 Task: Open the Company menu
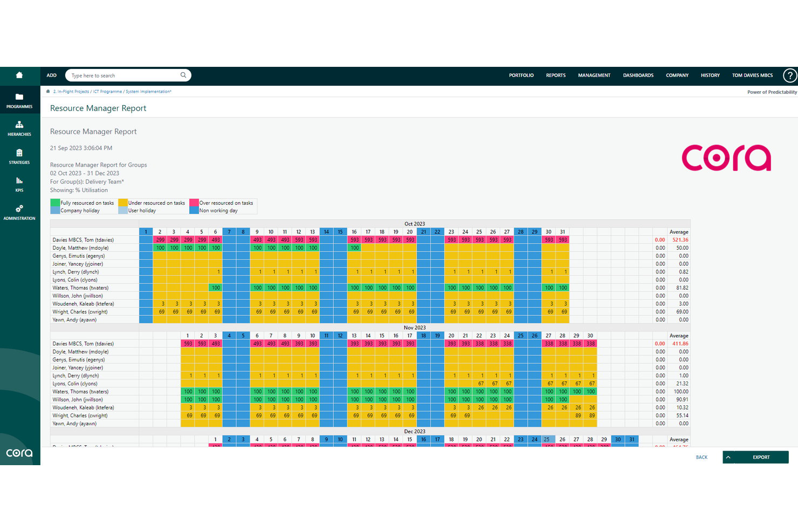point(677,75)
